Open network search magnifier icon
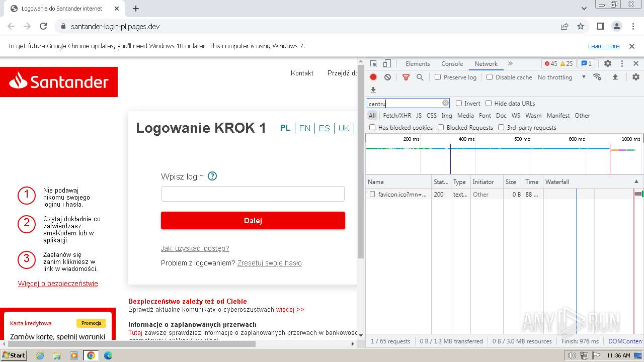Viewport: 644px width, 362px height. [x=420, y=77]
